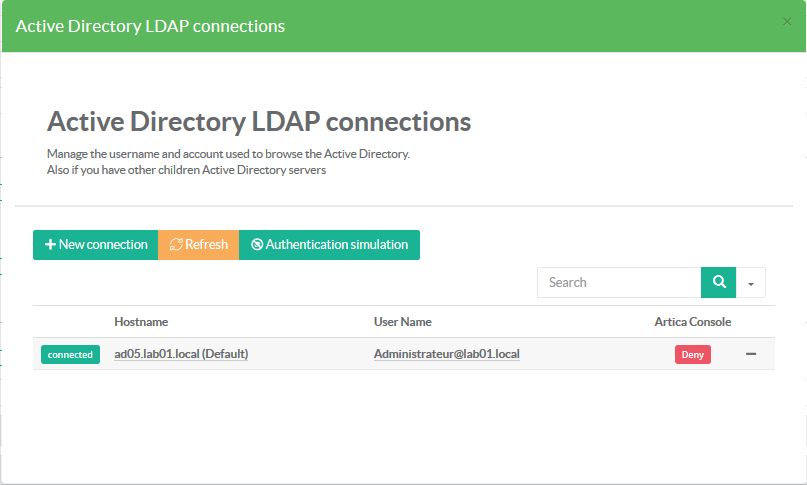Select the empty row space between hostname and user

point(310,354)
